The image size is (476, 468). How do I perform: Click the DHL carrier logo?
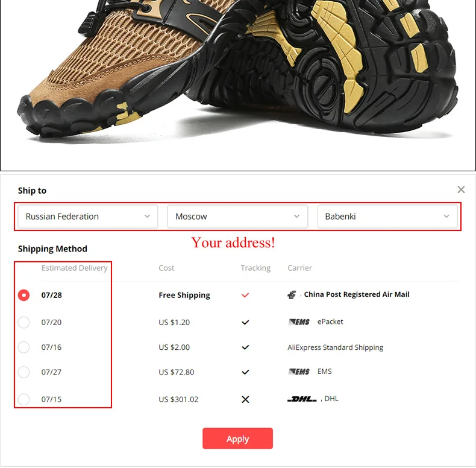pos(302,399)
